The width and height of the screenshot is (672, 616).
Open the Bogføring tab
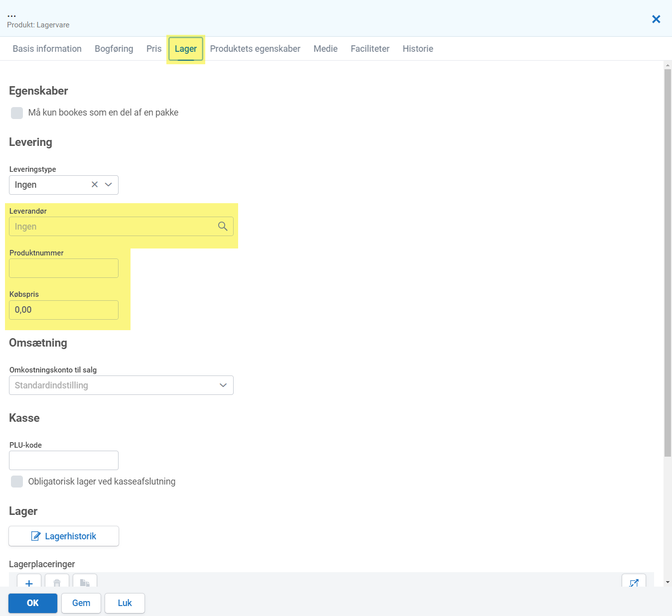114,49
